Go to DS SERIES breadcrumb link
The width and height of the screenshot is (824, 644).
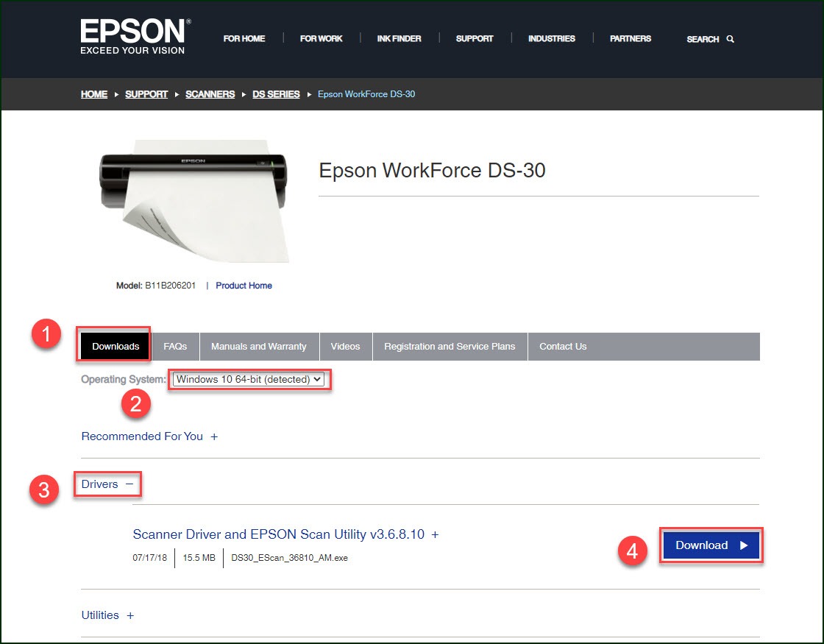pos(276,94)
